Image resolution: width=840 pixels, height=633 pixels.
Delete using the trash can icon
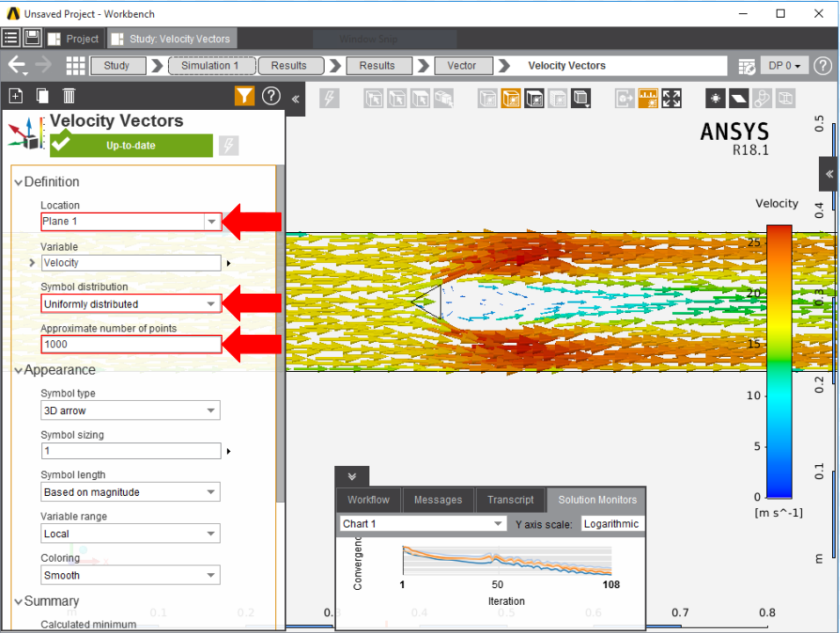click(x=69, y=96)
